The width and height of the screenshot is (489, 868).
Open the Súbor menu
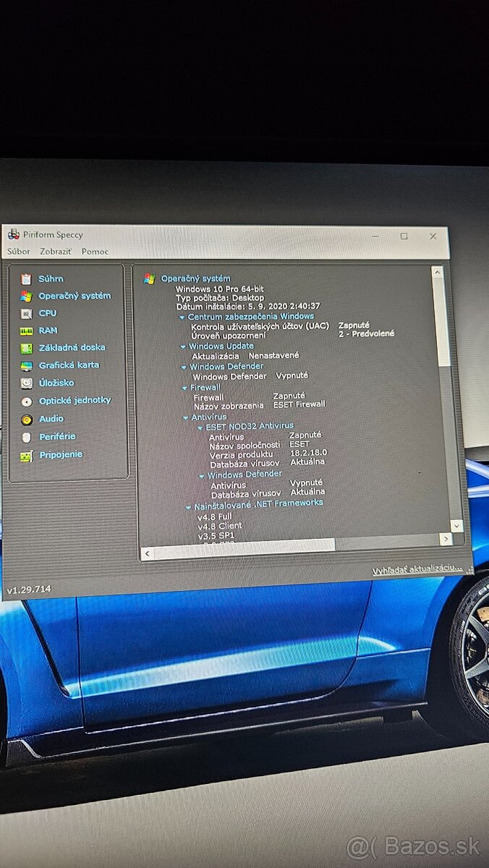tap(19, 252)
